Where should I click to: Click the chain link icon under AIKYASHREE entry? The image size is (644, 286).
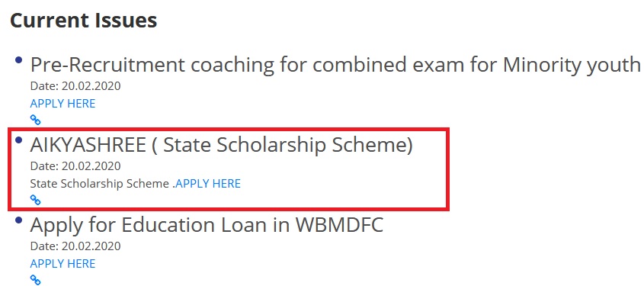[x=36, y=200]
